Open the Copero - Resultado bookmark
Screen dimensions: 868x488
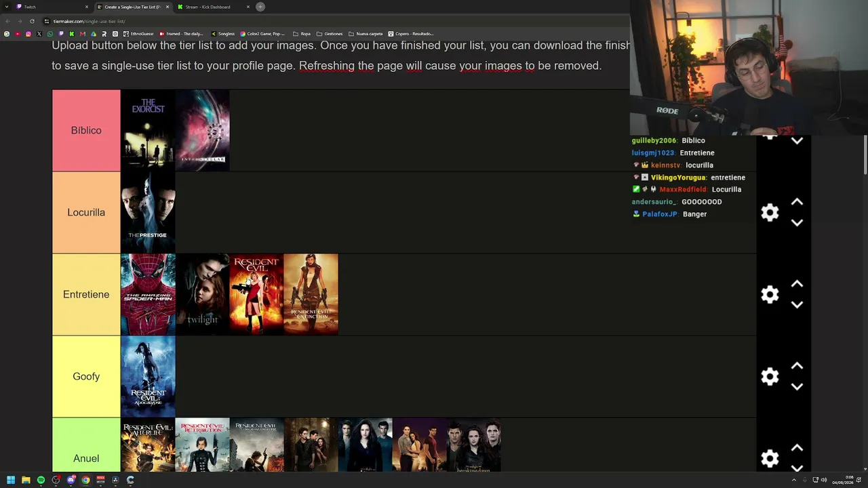click(410, 34)
